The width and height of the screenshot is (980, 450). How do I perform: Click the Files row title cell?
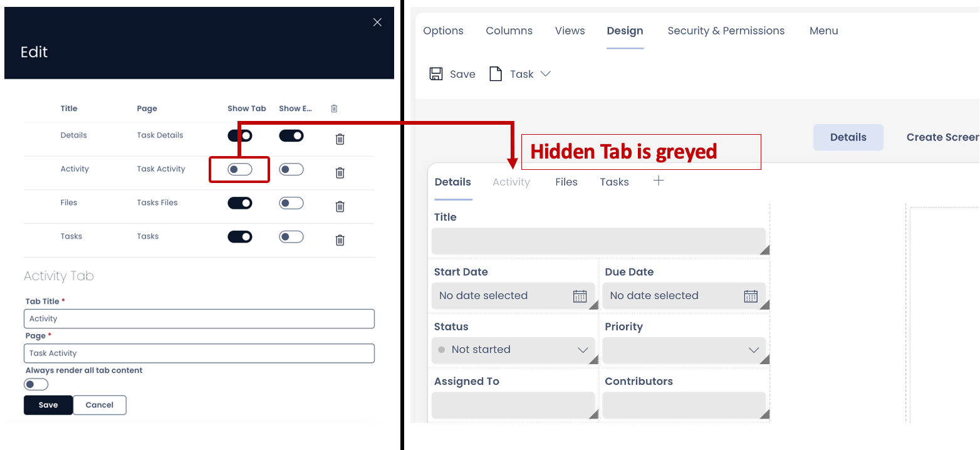68,202
